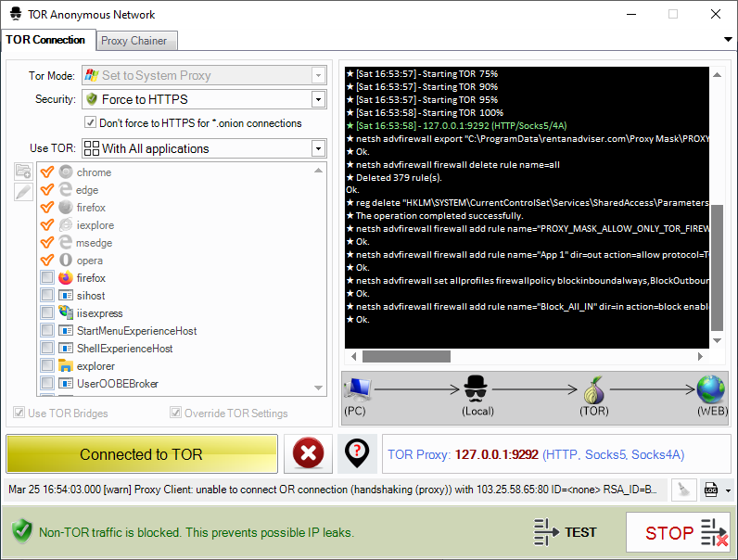Click the sihost window icon
This screenshot has height=560, width=738.
pos(66,295)
